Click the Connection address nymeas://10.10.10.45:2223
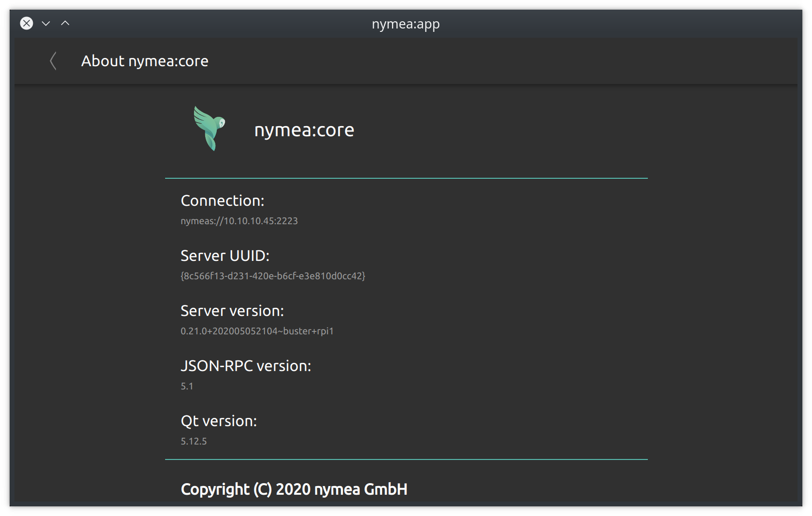 [x=239, y=221]
